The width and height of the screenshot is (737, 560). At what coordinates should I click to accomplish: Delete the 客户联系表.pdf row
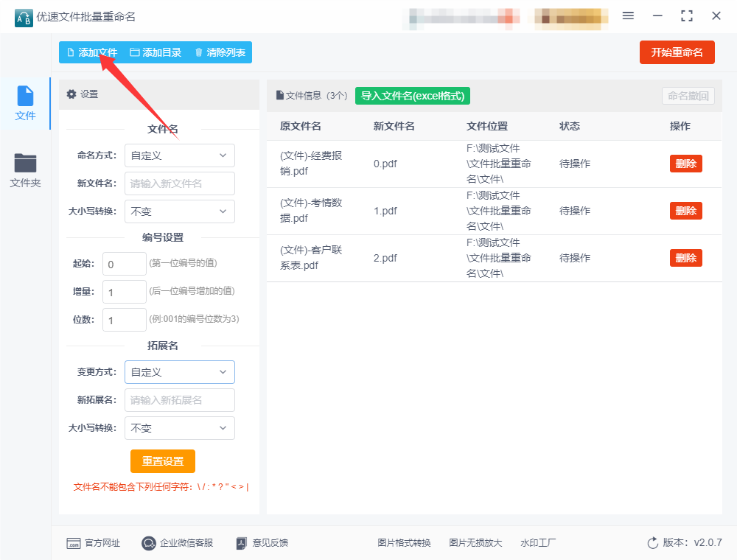pos(685,257)
